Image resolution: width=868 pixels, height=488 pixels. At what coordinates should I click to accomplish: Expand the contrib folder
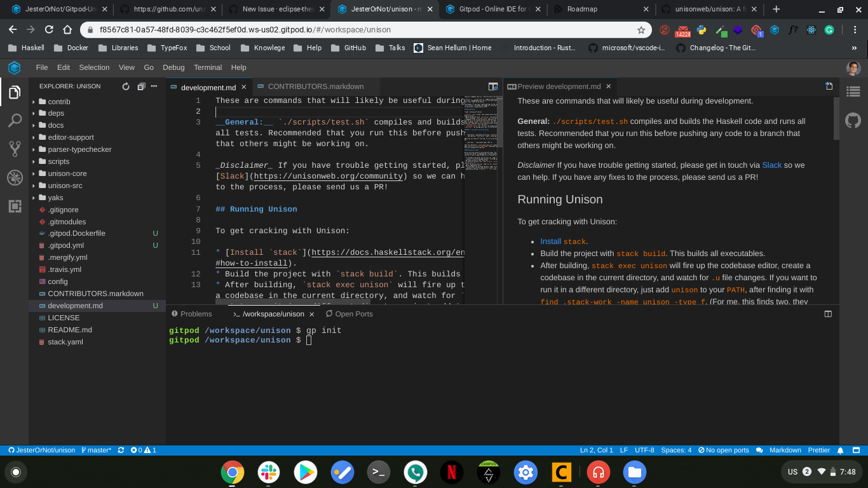coord(59,102)
